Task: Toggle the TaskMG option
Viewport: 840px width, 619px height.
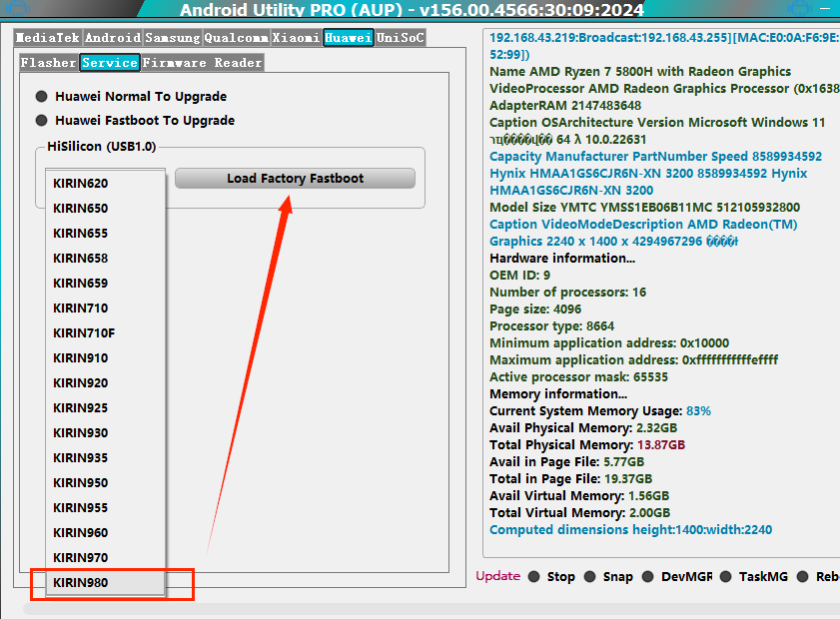Action: (x=754, y=577)
